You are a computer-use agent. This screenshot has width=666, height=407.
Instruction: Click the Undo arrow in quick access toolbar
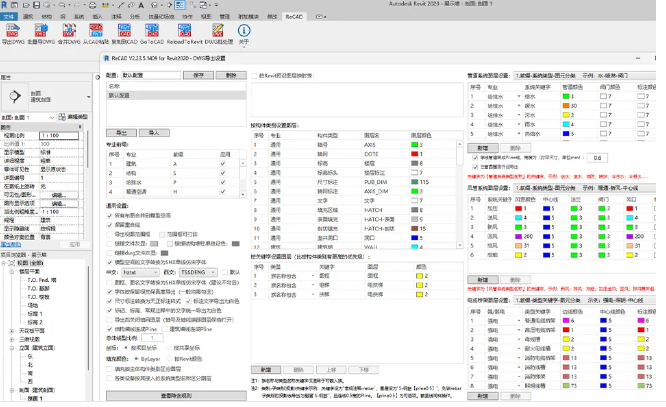click(62, 5)
